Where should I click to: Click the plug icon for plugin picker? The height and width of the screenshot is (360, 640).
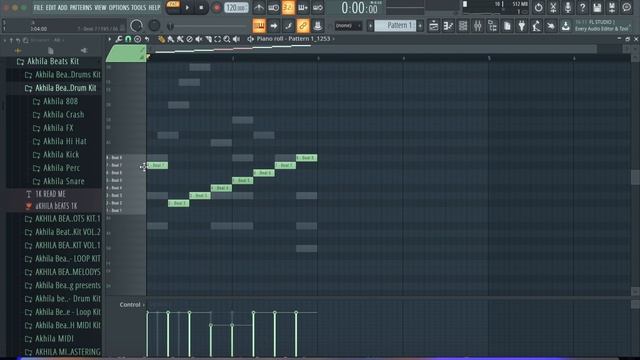point(522,26)
